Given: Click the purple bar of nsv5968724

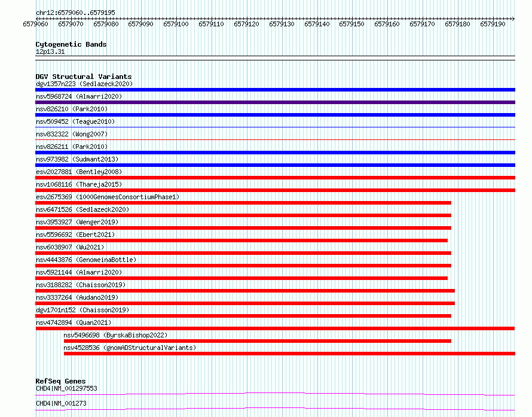Looking at the screenshot, I should pyautogui.click(x=275, y=102).
